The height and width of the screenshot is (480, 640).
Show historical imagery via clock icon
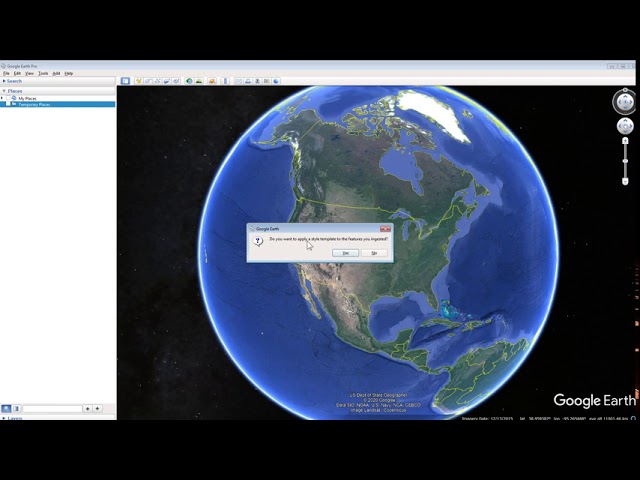pos(189,81)
